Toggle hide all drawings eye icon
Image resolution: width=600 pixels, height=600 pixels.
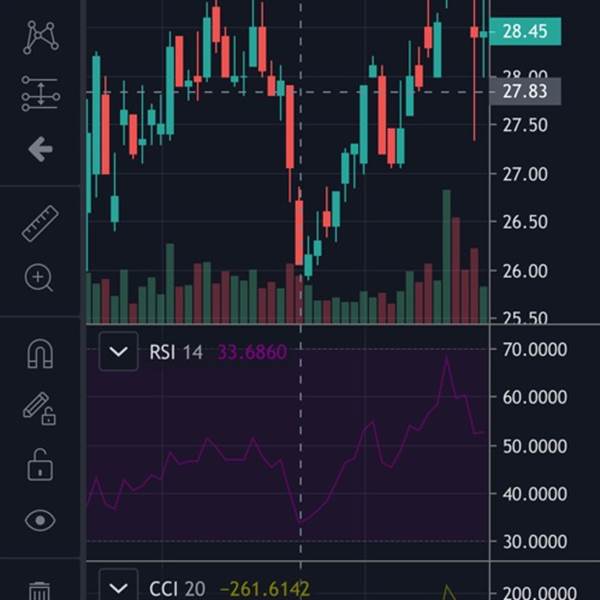tap(40, 520)
